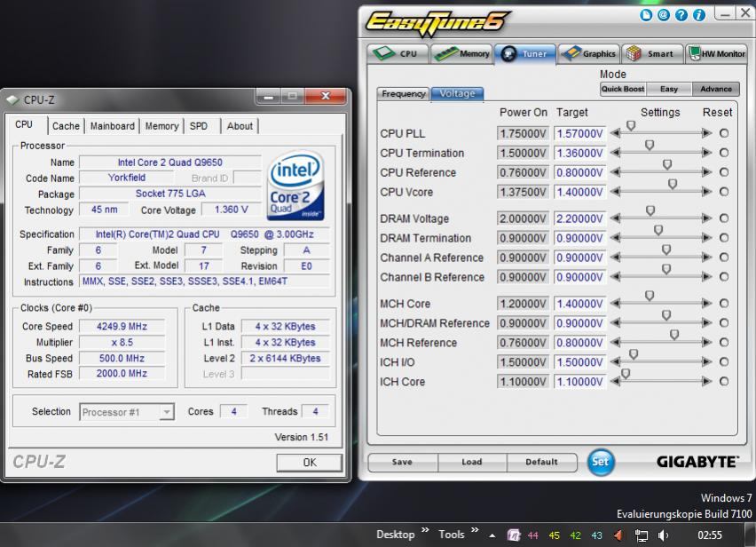Click the CPU Vcore target value field
Screen dimensions: 756x547
(579, 192)
